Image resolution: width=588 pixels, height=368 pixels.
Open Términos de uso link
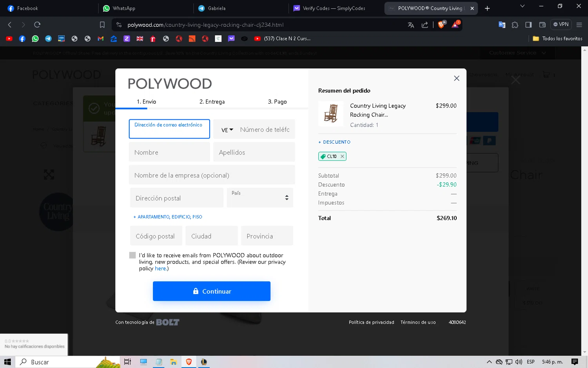coord(418,322)
